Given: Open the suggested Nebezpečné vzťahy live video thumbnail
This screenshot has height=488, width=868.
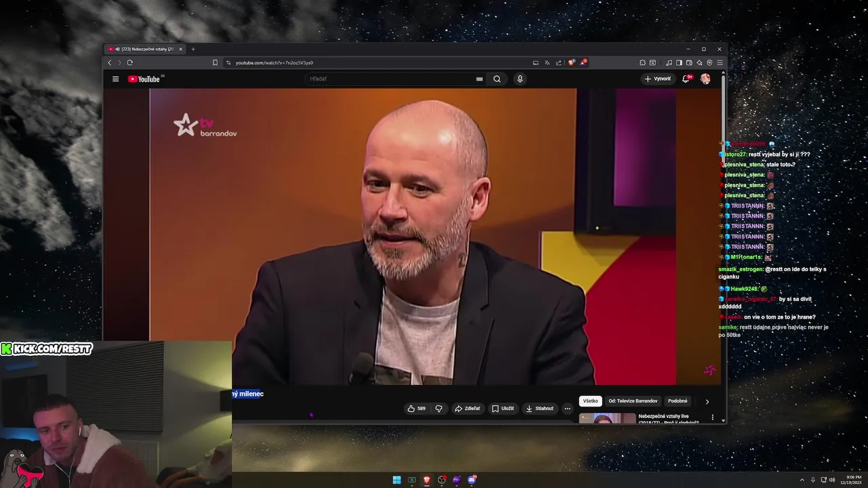Looking at the screenshot, I should coord(608,418).
